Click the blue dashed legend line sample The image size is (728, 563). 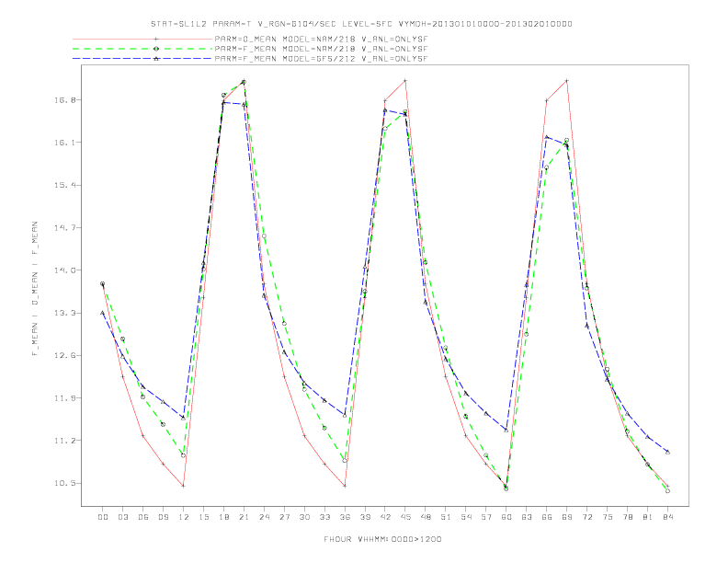click(x=142, y=59)
